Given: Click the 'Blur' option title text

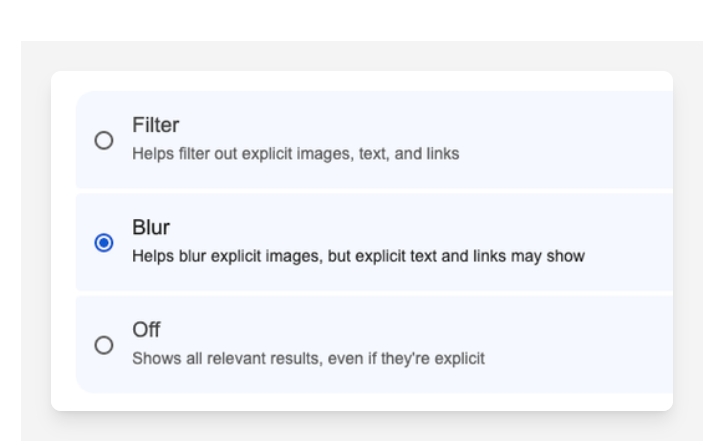Looking at the screenshot, I should coord(151,227).
